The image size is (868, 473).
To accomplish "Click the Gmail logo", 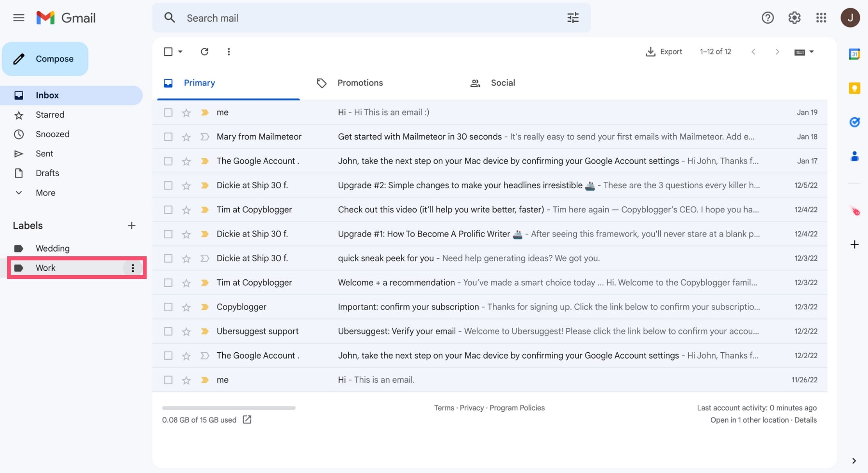I will (66, 18).
